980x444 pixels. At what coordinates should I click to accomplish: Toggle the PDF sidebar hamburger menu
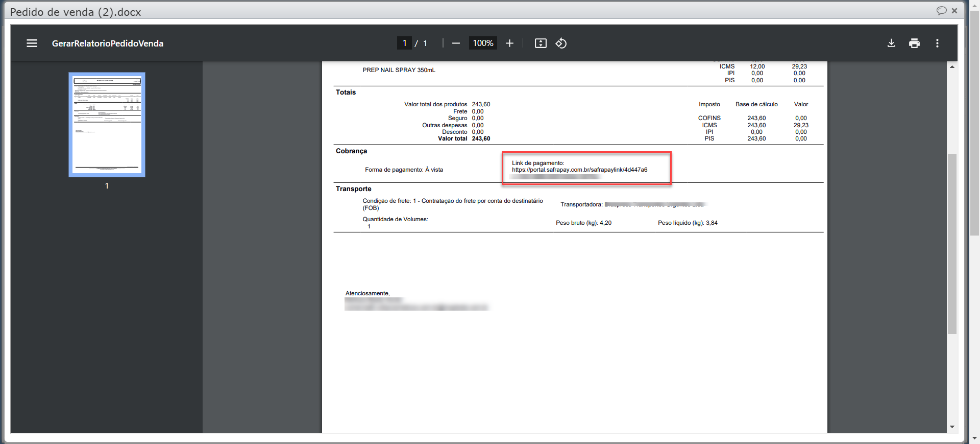[x=32, y=43]
